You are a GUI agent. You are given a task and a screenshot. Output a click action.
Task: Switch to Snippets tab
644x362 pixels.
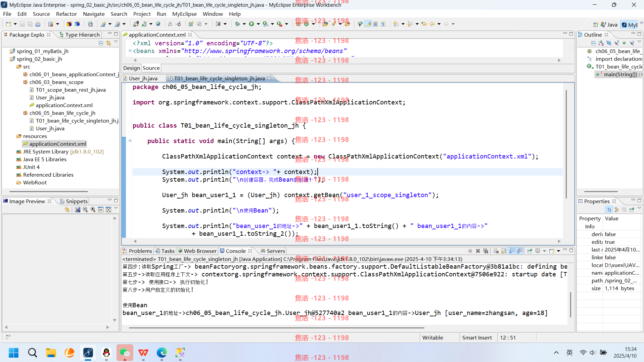pos(74,201)
